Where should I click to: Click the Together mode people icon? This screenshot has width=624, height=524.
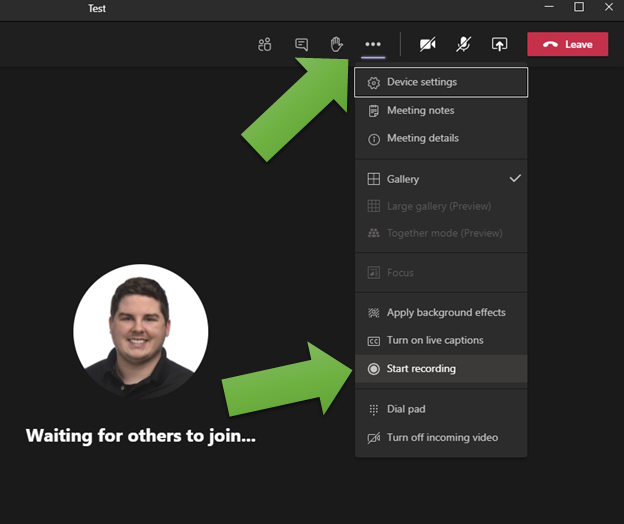[374, 233]
